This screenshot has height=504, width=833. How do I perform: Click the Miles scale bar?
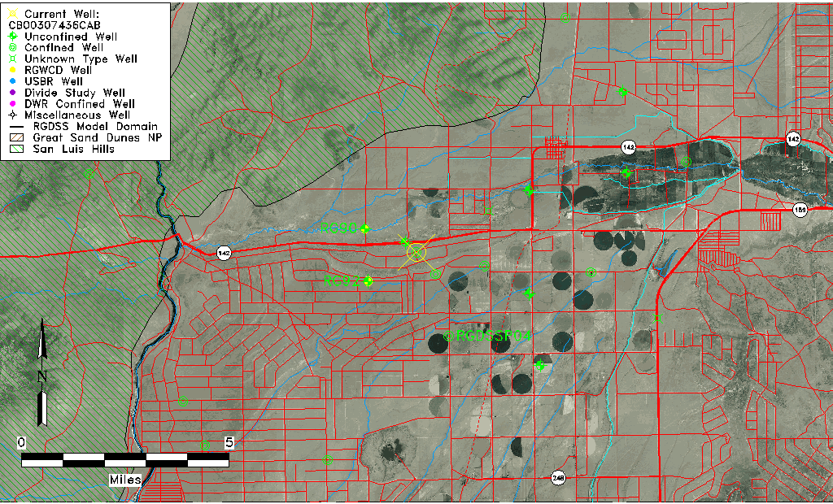click(x=124, y=460)
